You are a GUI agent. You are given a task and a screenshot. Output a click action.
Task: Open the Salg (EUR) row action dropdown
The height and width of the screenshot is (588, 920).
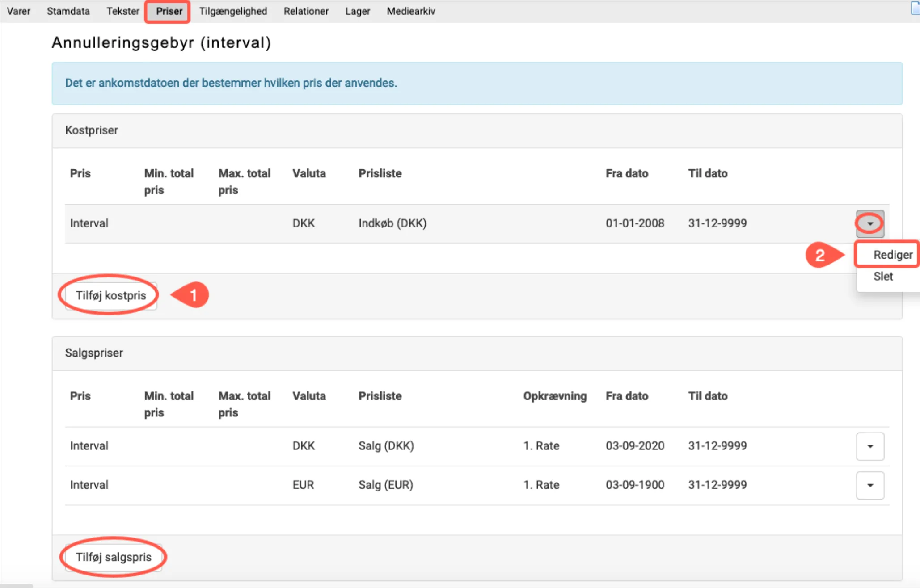[869, 485]
